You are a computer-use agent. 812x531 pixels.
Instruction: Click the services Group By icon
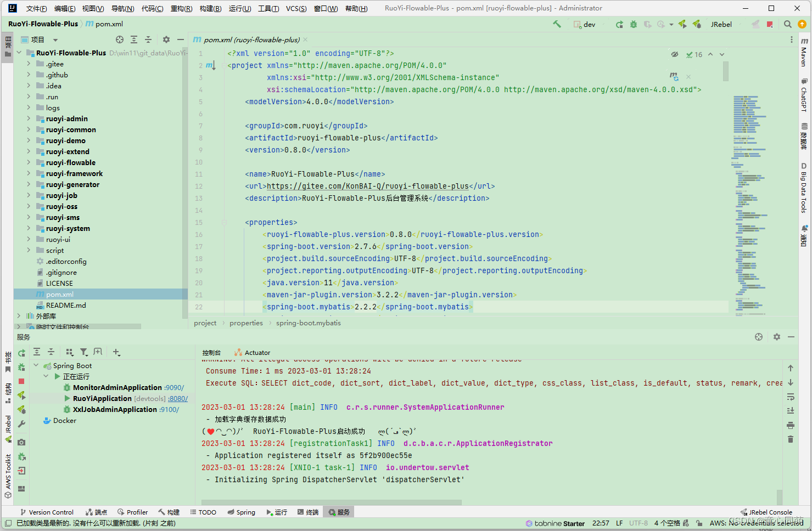point(70,352)
